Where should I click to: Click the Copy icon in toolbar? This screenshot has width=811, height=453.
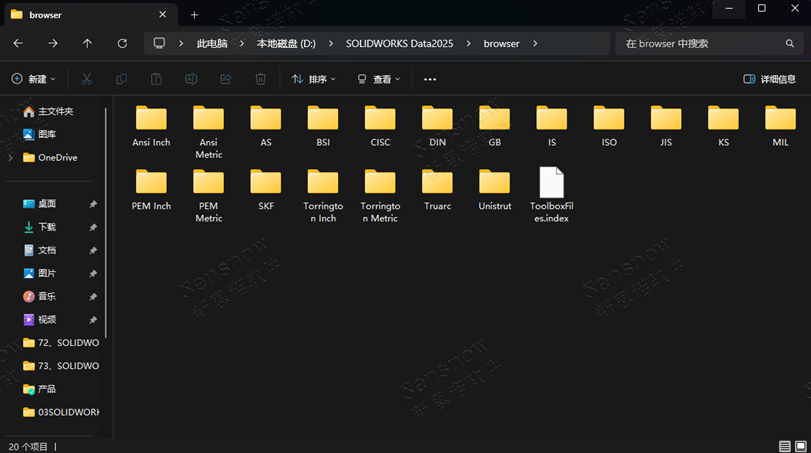tap(122, 79)
